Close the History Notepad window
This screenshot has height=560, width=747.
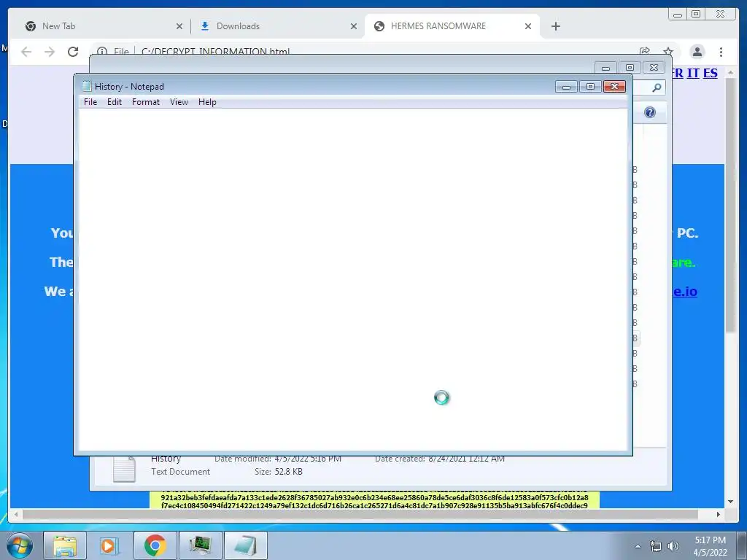(614, 87)
